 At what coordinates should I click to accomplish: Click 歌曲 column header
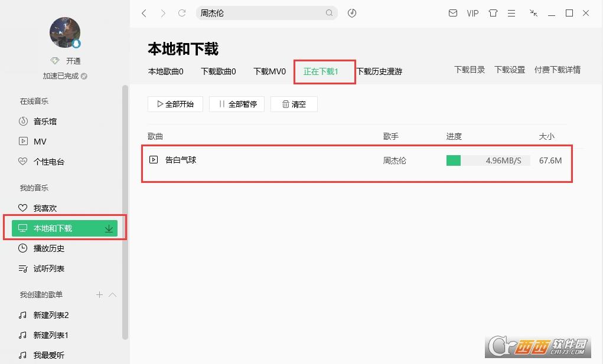coord(155,136)
